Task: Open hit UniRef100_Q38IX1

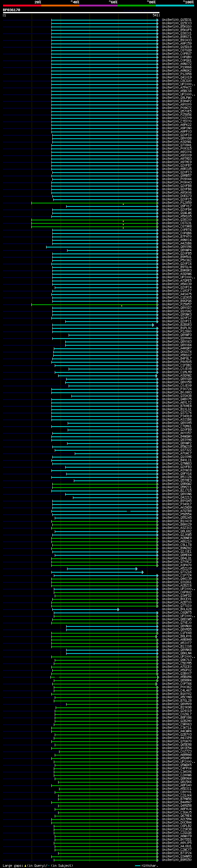Action: coord(176,33)
